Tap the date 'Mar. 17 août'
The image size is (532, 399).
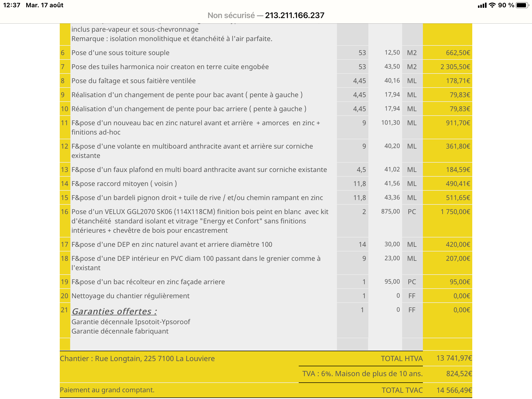45,5
